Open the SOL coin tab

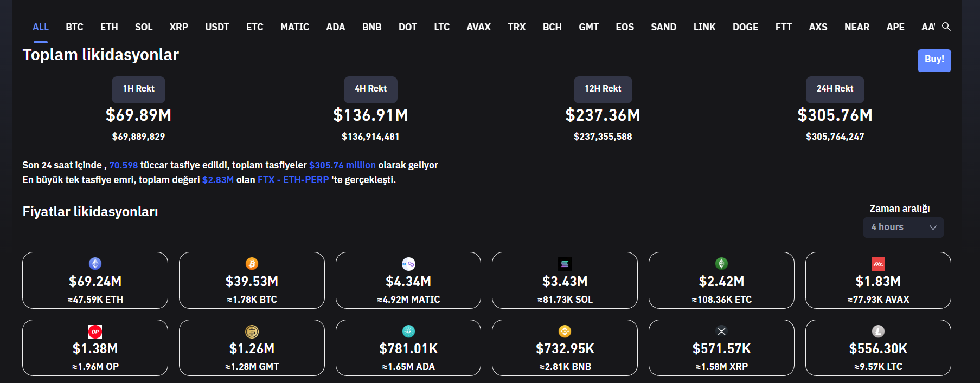(144, 27)
